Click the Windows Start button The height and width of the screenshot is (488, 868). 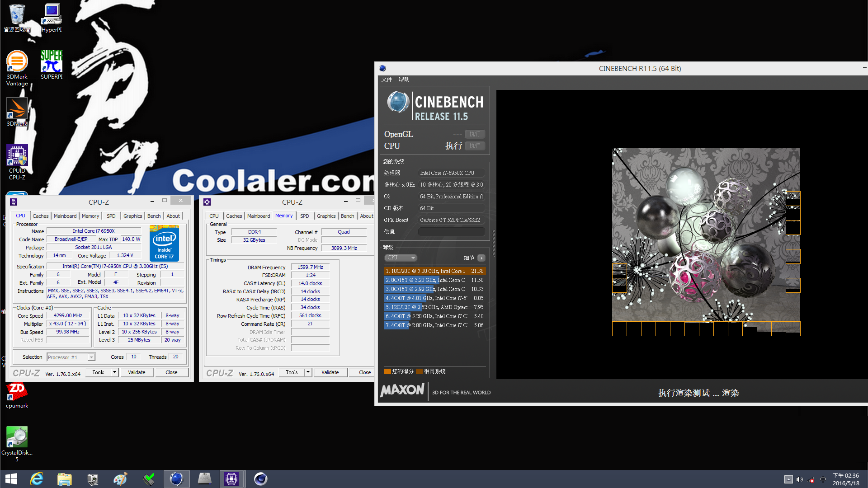[11, 479]
